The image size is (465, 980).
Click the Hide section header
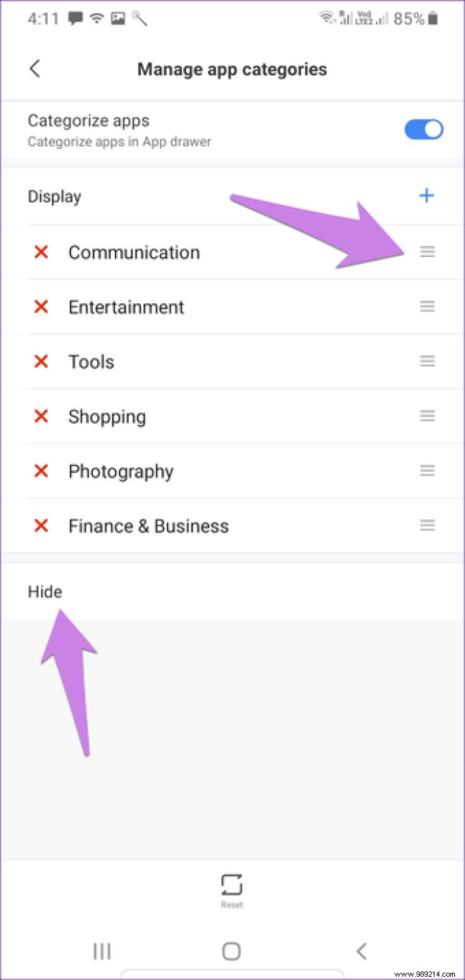click(45, 591)
